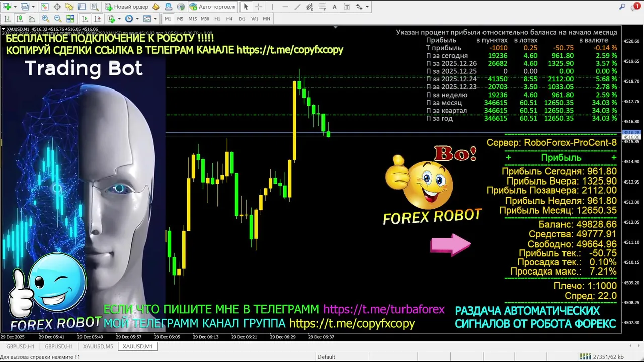The height and width of the screenshot is (362, 644).
Task: Open copyfxcopy link after КОПИРУЙ СДЕЛКИ
Action: (x=290, y=50)
